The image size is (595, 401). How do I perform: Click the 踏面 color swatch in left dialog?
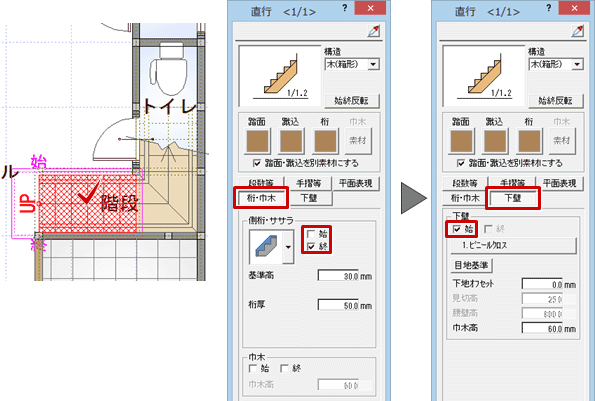[258, 141]
